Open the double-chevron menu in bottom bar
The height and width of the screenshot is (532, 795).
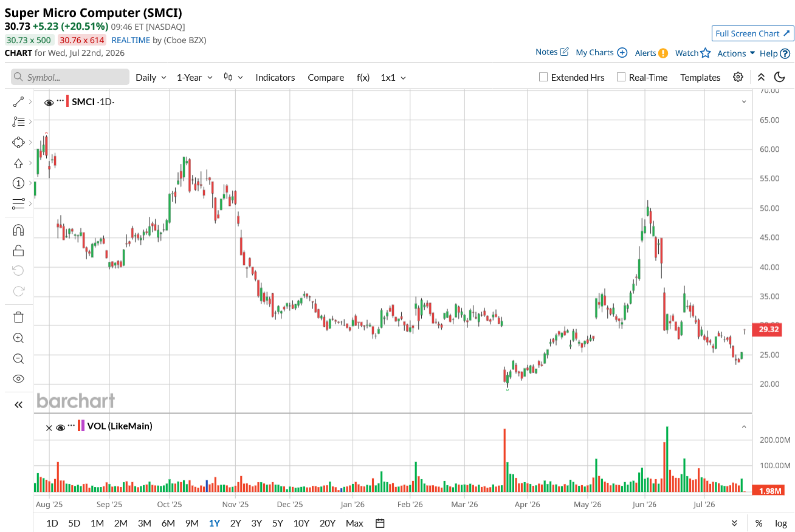(735, 523)
